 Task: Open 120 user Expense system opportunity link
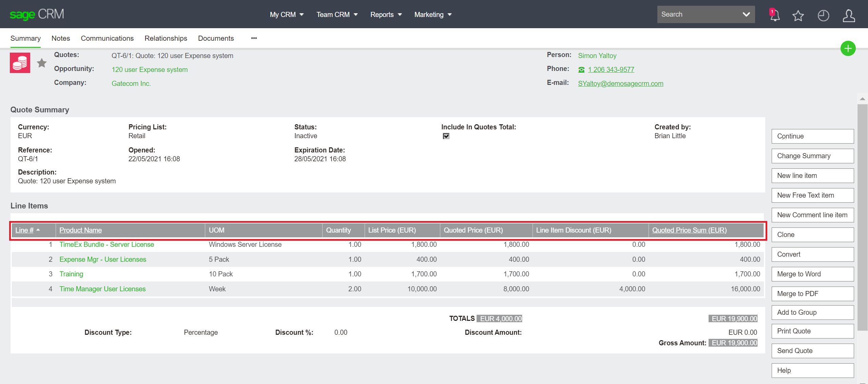(150, 70)
